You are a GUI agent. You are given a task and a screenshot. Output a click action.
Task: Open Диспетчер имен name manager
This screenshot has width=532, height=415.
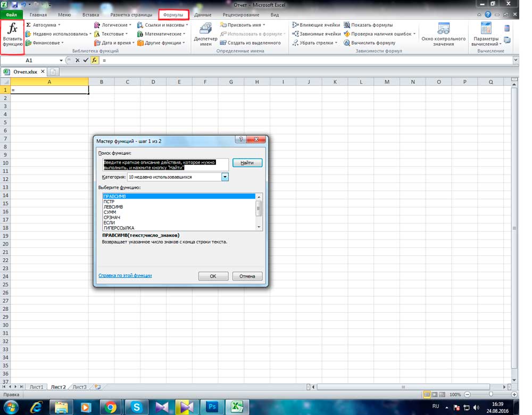coord(205,36)
